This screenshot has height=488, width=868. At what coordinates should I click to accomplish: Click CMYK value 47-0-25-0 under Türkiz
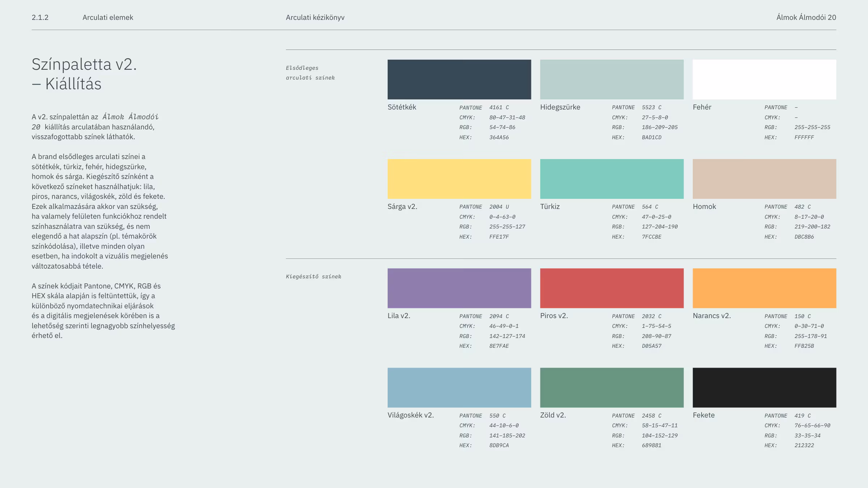pyautogui.click(x=656, y=217)
